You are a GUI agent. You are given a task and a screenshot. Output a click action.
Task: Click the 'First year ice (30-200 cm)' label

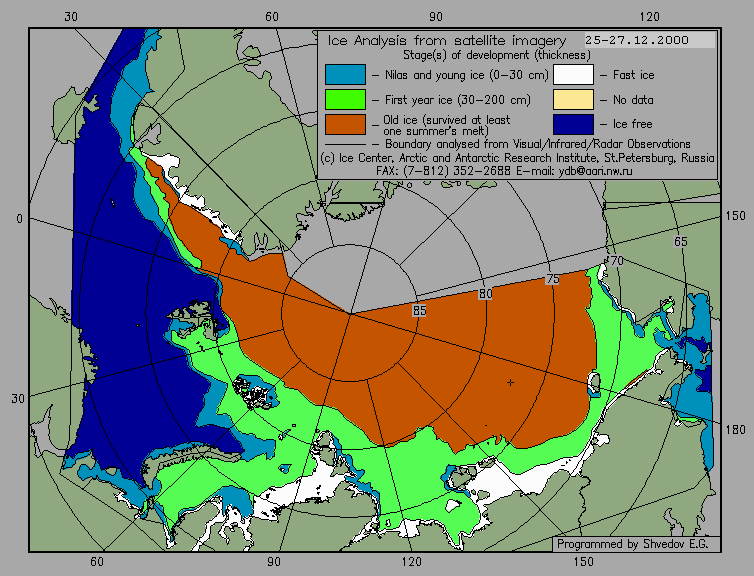[x=457, y=100]
